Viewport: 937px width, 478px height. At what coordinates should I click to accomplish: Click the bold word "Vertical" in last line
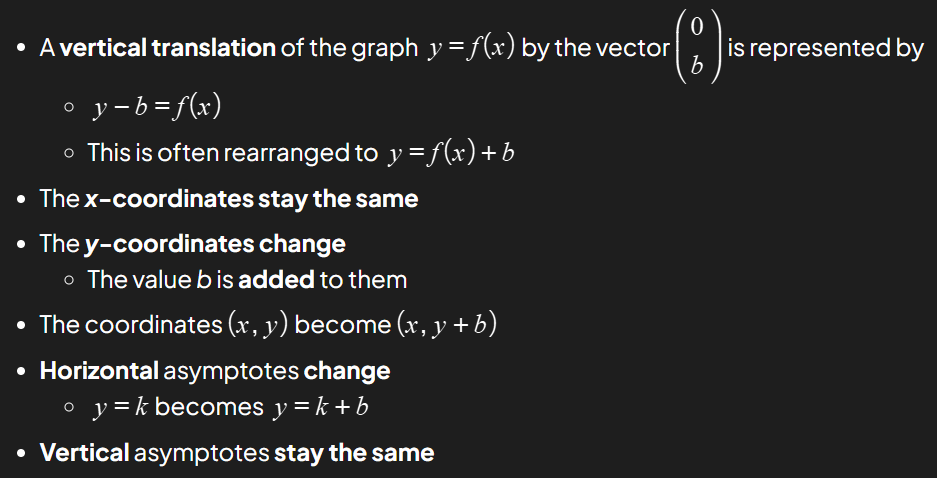(x=85, y=452)
